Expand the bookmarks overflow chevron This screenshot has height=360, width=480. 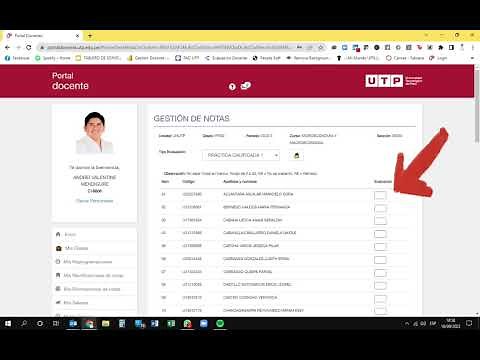coord(472,58)
